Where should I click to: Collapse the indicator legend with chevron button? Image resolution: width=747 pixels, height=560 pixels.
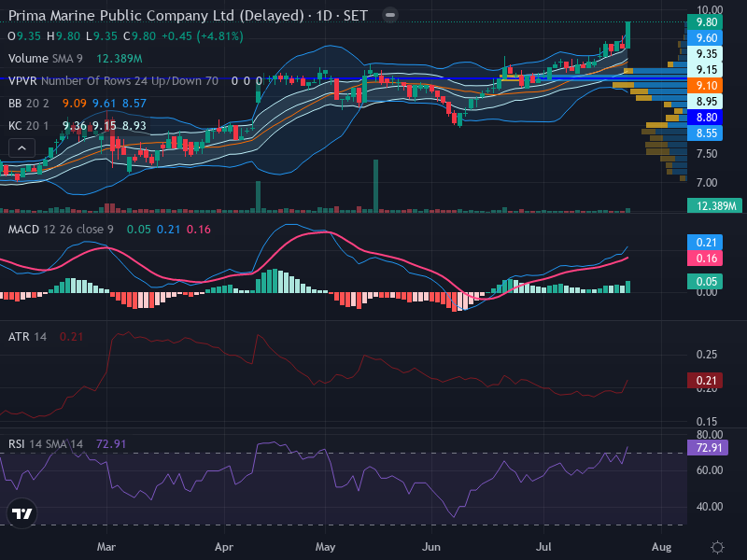pyautogui.click(x=21, y=148)
